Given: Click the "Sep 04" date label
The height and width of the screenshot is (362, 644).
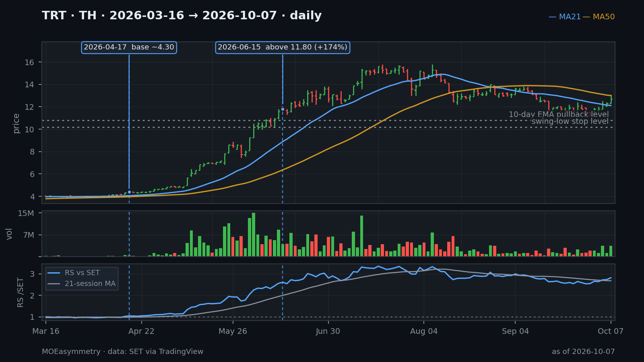Looking at the screenshot, I should (515, 331).
